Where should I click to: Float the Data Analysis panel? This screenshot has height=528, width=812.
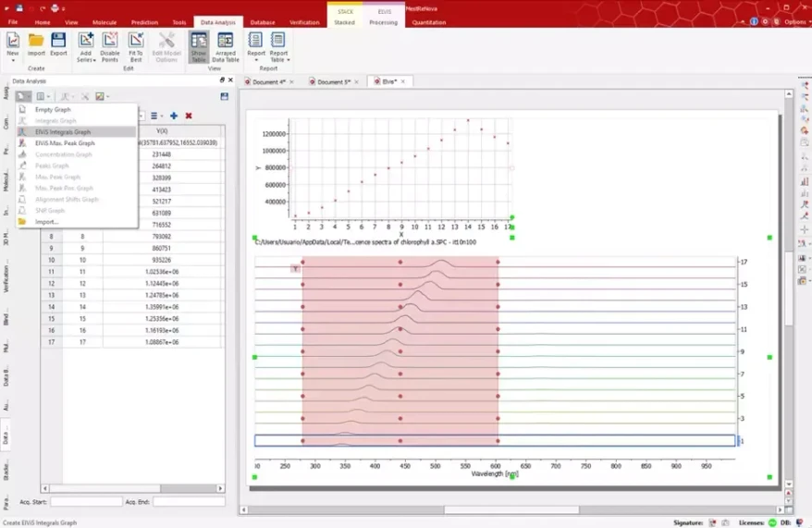(222, 80)
